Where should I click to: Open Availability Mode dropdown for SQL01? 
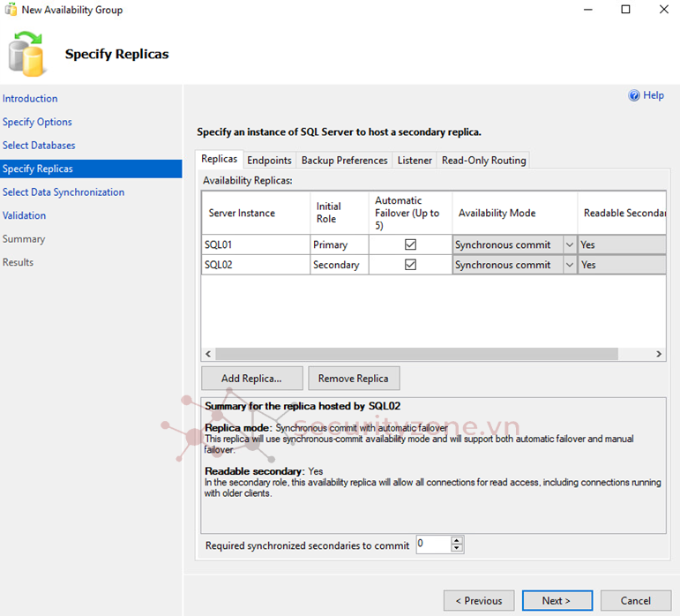click(x=569, y=244)
